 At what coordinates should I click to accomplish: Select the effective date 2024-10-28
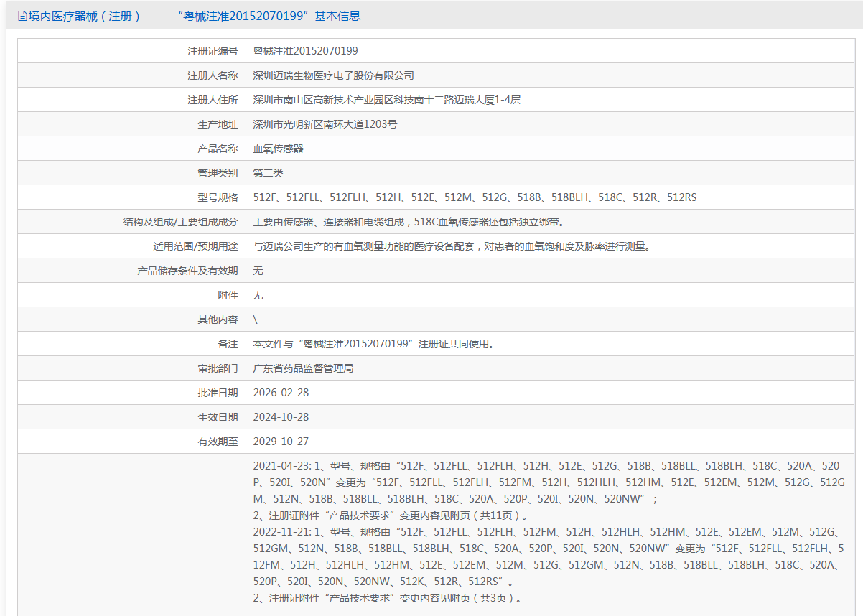tap(281, 417)
